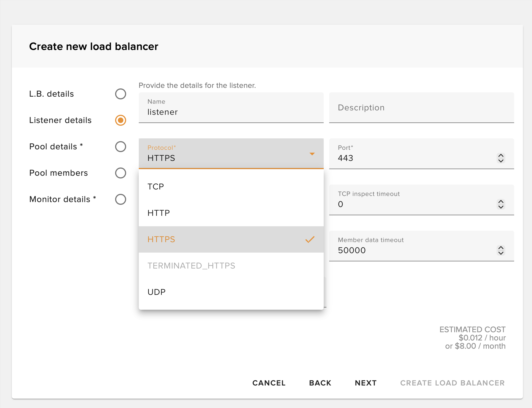Open the Protocol dropdown arrow
Screen dimensions: 532x408
(312, 154)
